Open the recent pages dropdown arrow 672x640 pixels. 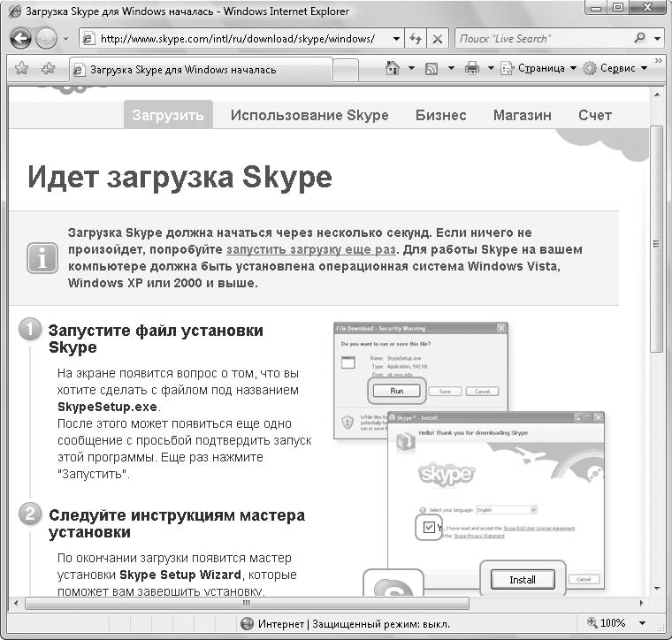pos(65,39)
